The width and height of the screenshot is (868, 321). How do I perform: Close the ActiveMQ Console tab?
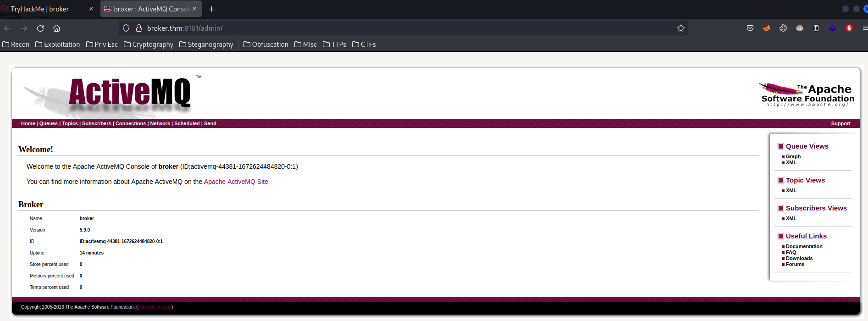194,9
